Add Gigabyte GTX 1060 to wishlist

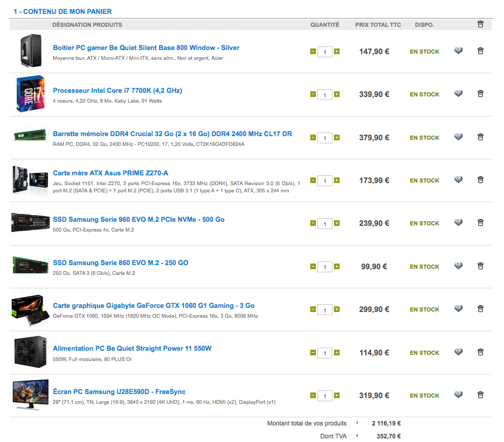click(458, 309)
